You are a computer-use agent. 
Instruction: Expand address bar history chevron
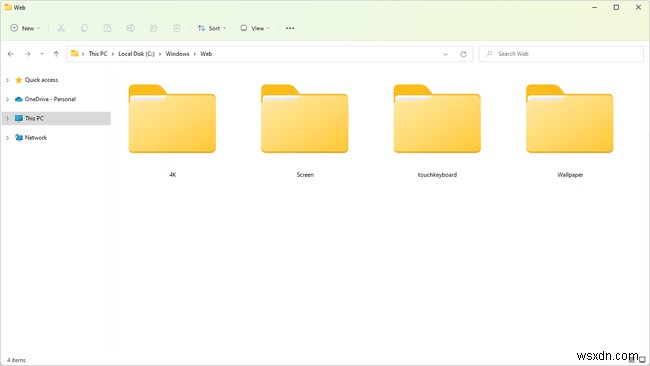[x=445, y=54]
